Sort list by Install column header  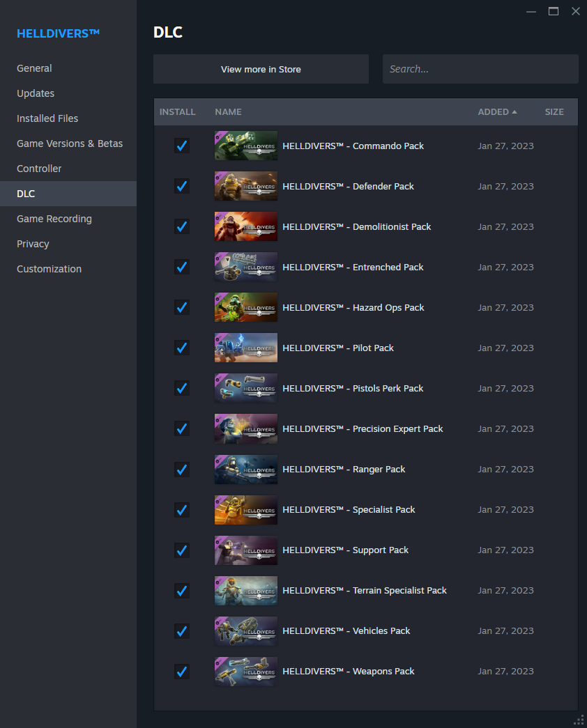178,112
